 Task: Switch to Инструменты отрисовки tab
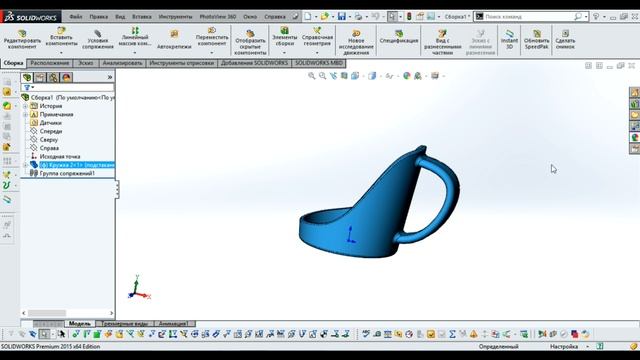coord(181,63)
